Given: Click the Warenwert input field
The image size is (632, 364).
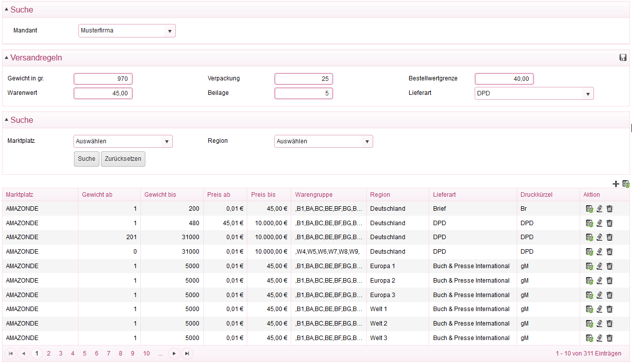Looking at the screenshot, I should click(x=103, y=93).
